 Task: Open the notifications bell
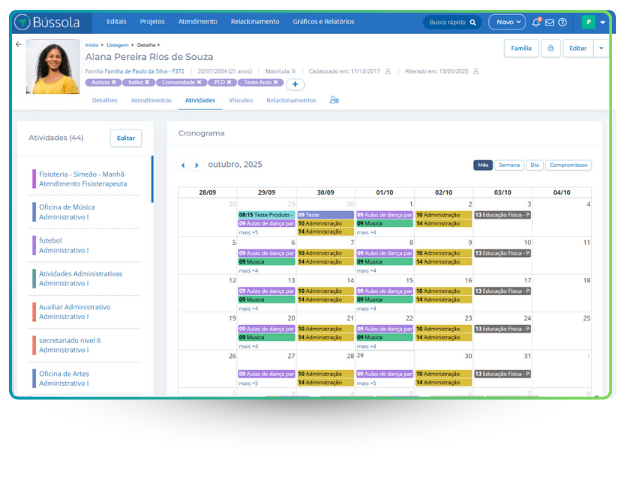point(536,22)
